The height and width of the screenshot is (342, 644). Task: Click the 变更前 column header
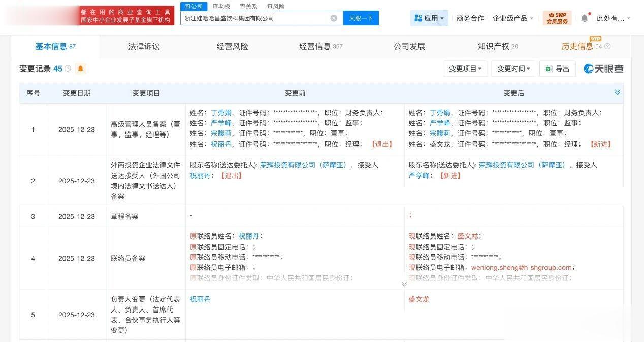295,93
